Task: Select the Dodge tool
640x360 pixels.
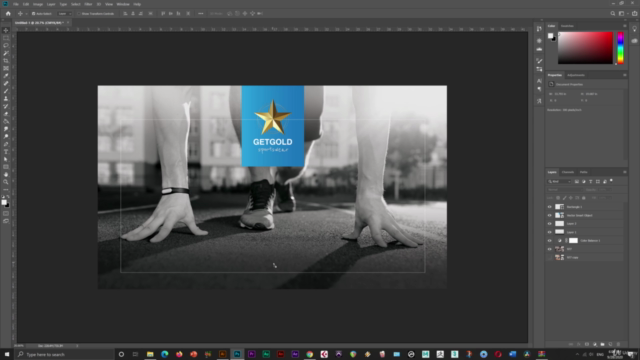Action: 6,136
